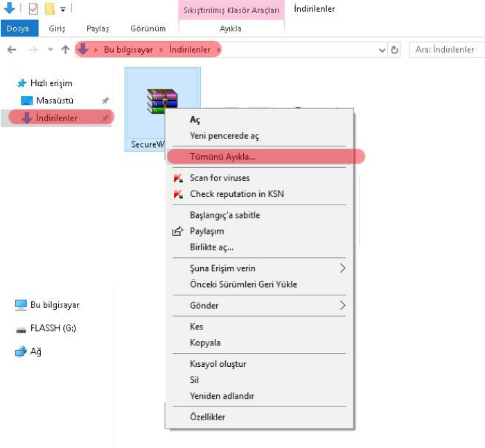
Task: Open the Ayıkla ribbon tab
Action: pyautogui.click(x=231, y=28)
